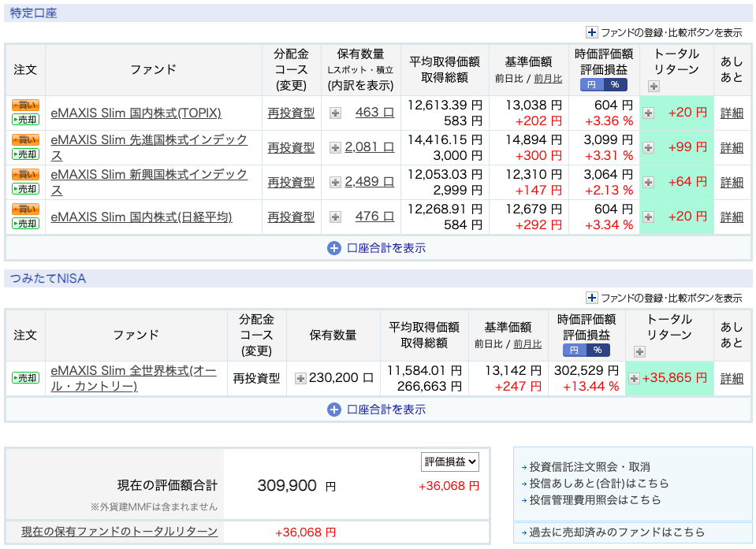756x549 pixels.
Task: Open 詳細 for the TOPIX fund row
Action: tap(732, 113)
